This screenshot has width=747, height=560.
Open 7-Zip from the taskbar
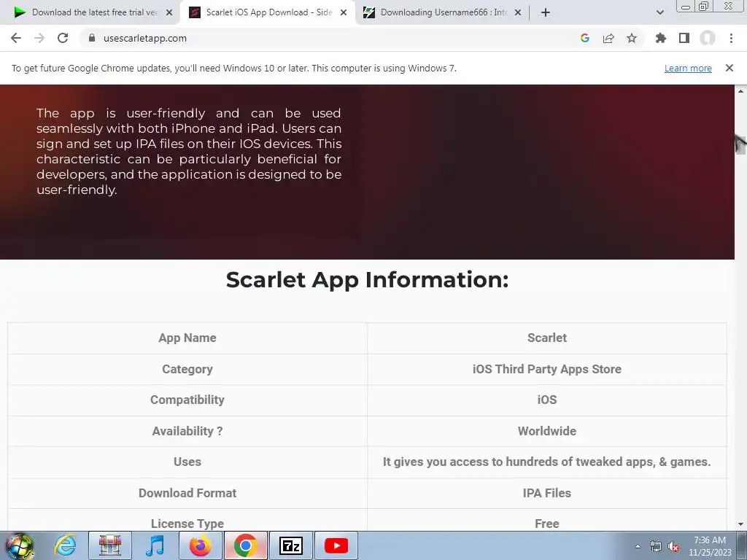tap(291, 545)
